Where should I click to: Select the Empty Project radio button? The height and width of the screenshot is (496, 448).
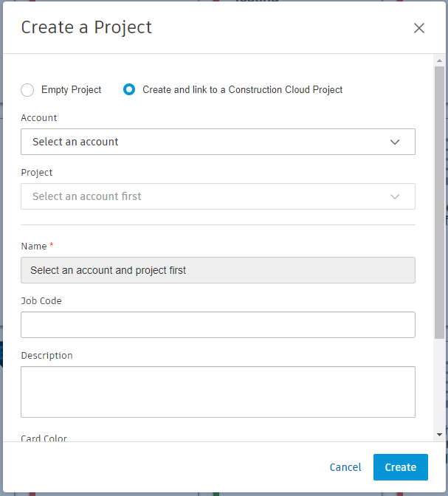pos(27,90)
